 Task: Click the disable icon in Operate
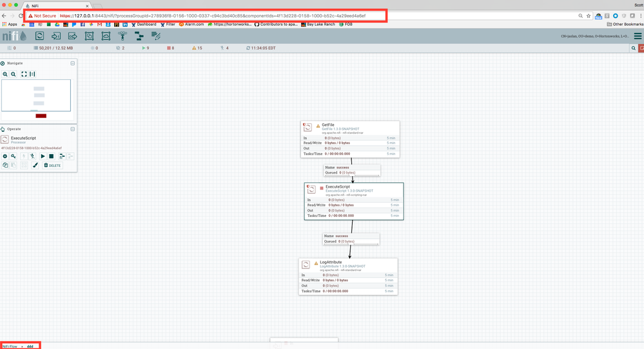coord(32,156)
